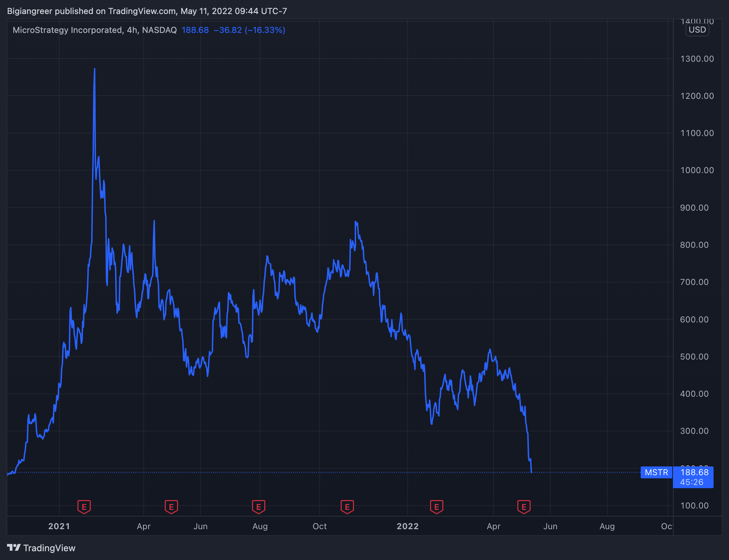Click the 1300.00 price scale label

(x=697, y=59)
